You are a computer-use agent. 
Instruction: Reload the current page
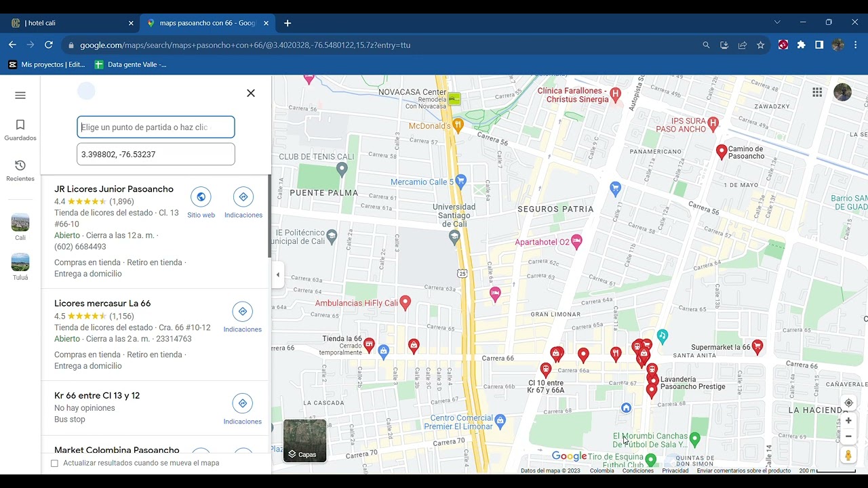(49, 45)
